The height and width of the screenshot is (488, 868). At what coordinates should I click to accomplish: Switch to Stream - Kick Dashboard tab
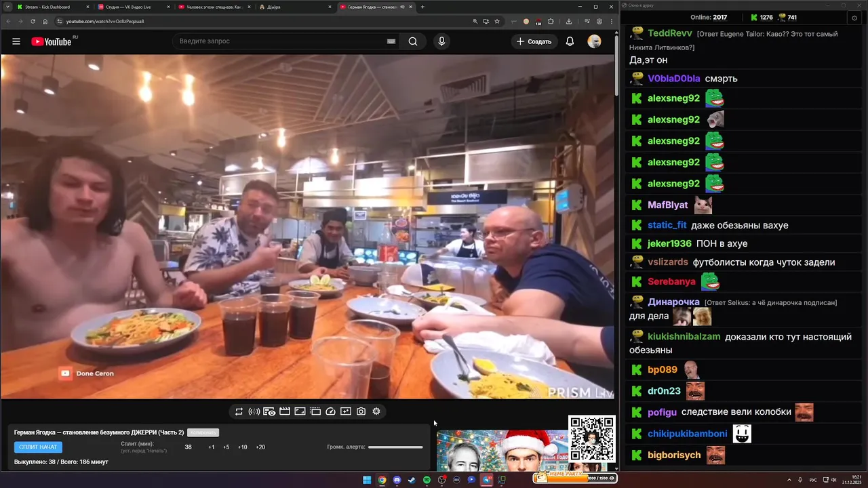[x=53, y=7]
